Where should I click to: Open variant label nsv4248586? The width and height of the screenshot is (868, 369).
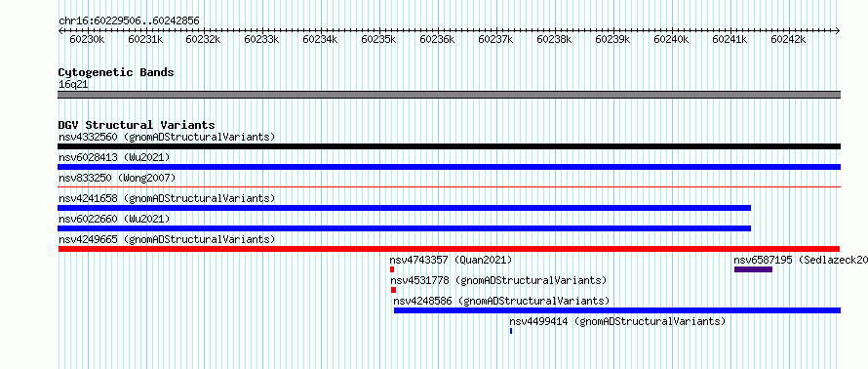click(501, 301)
